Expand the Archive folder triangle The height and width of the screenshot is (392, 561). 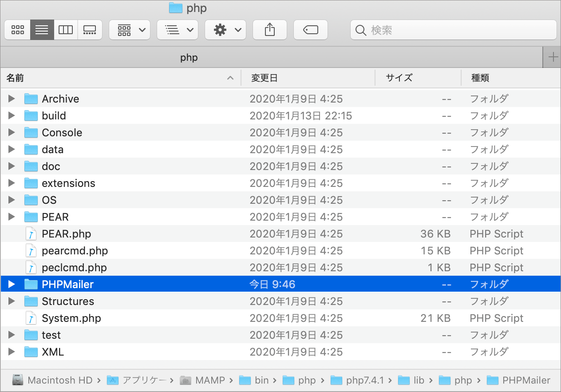pos(12,99)
